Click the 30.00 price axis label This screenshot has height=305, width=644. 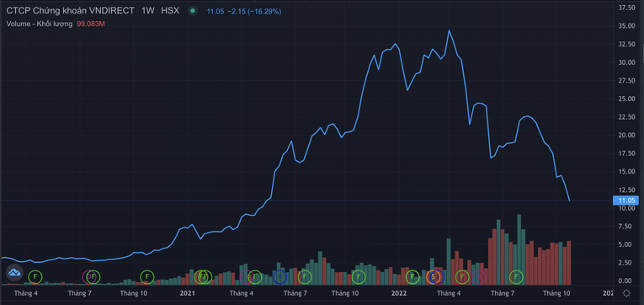coord(627,62)
